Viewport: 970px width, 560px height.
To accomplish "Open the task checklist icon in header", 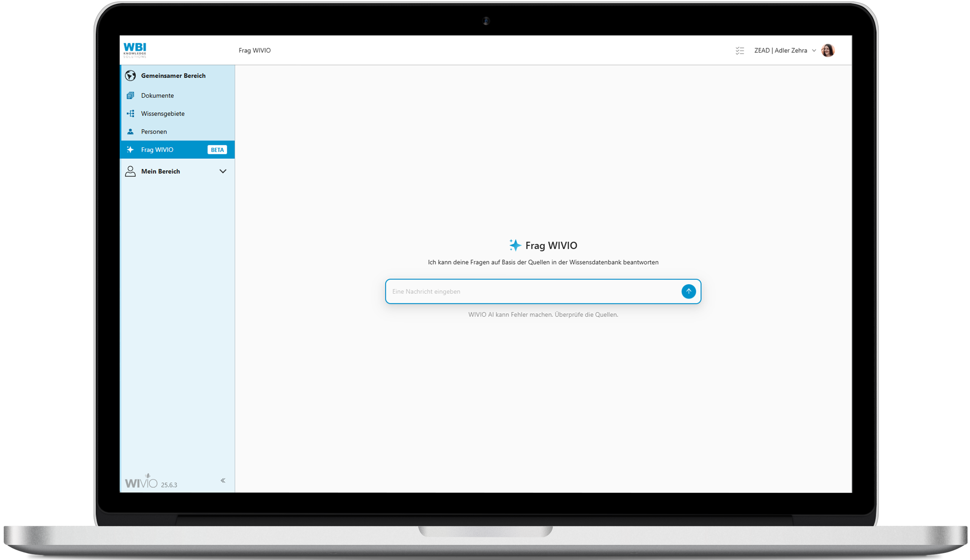I will (740, 51).
